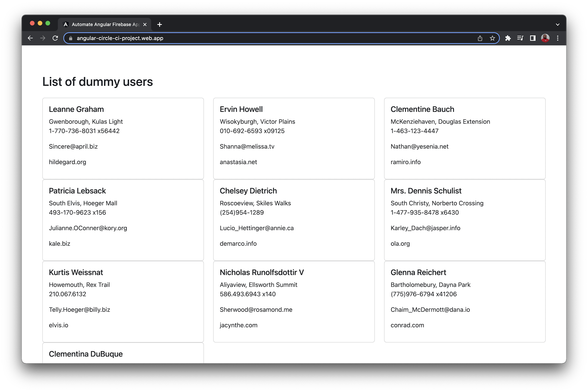Close the Automate Angular Firebase App tab
Screen dimensions: 588x392
click(x=145, y=24)
